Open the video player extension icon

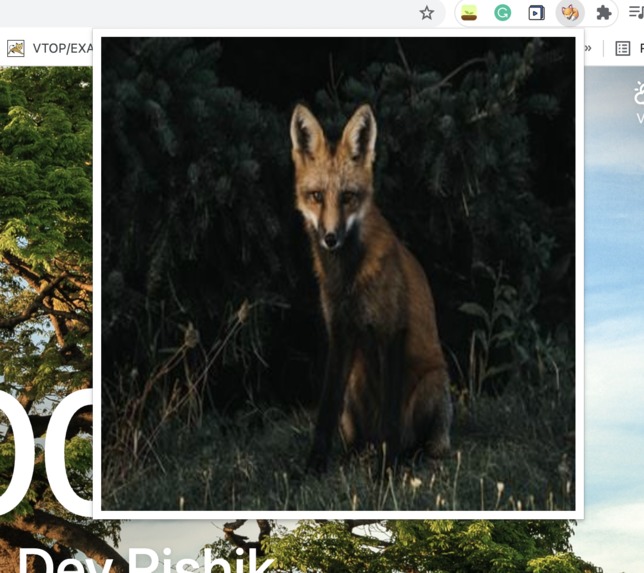[536, 13]
